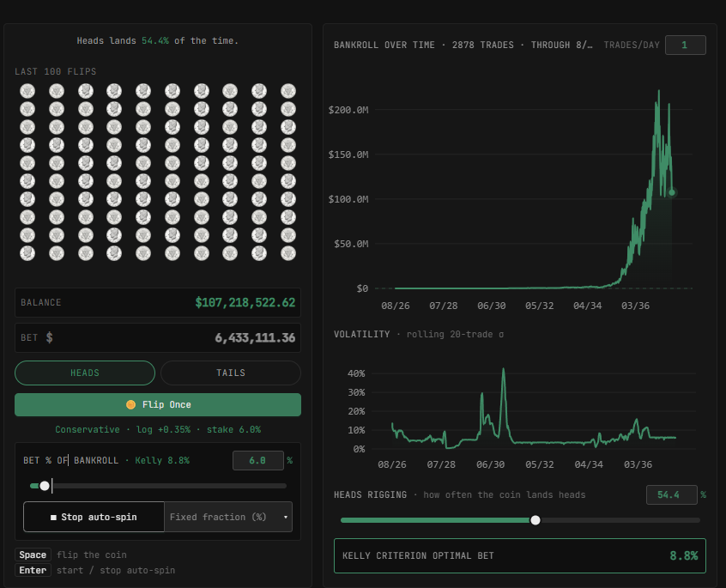
Task: Click the heads rigging percentage input 54.4
Action: (671, 495)
